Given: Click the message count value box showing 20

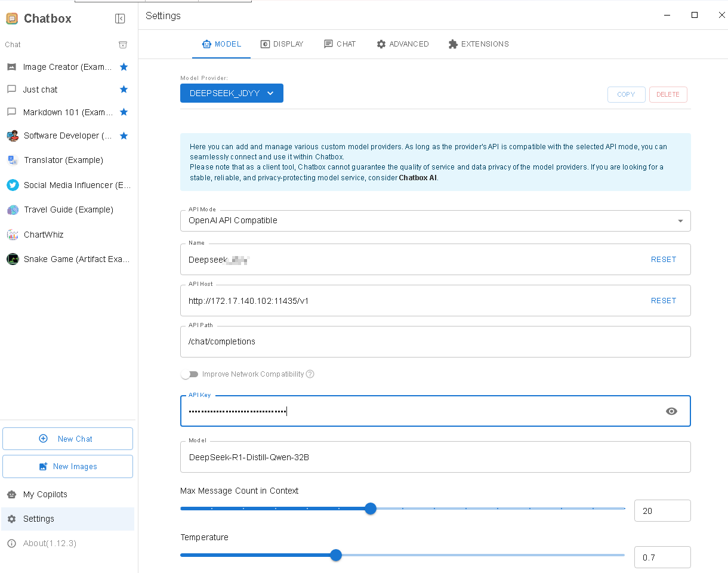Looking at the screenshot, I should (x=662, y=511).
